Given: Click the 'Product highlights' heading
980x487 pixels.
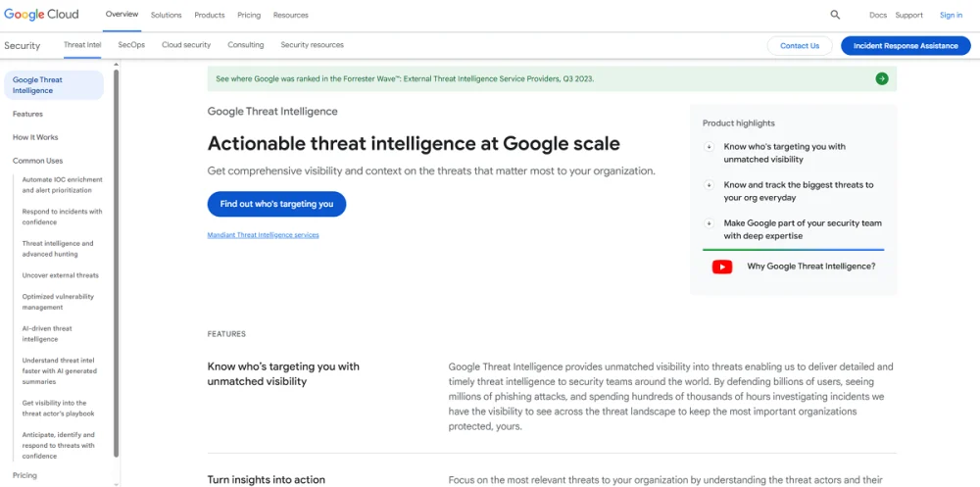Looking at the screenshot, I should point(738,123).
